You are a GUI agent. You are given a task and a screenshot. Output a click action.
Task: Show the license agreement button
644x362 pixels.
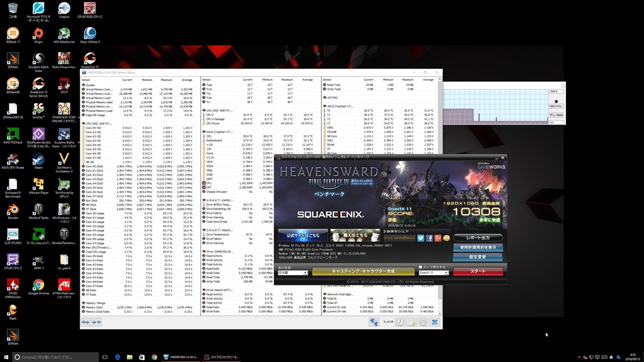pyautogui.click(x=478, y=248)
